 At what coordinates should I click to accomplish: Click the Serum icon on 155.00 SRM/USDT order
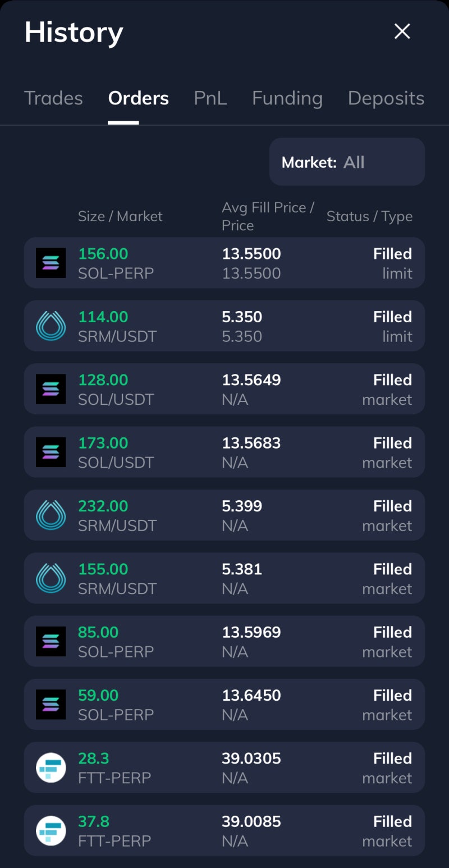tap(51, 578)
